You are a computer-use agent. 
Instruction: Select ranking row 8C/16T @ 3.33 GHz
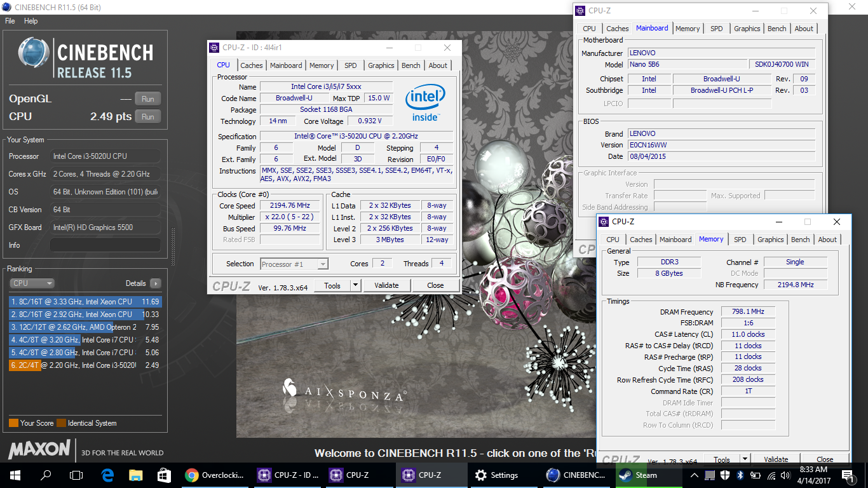pos(85,302)
